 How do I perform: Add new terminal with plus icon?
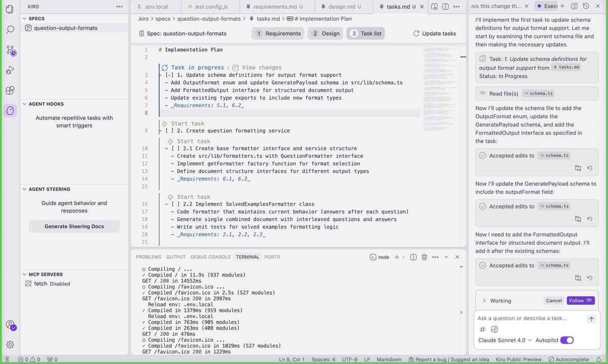[397, 257]
